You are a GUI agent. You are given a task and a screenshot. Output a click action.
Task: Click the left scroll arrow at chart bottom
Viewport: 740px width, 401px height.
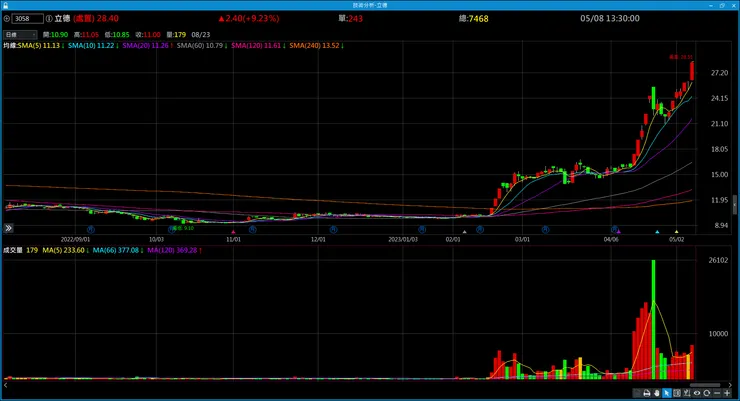(6, 385)
